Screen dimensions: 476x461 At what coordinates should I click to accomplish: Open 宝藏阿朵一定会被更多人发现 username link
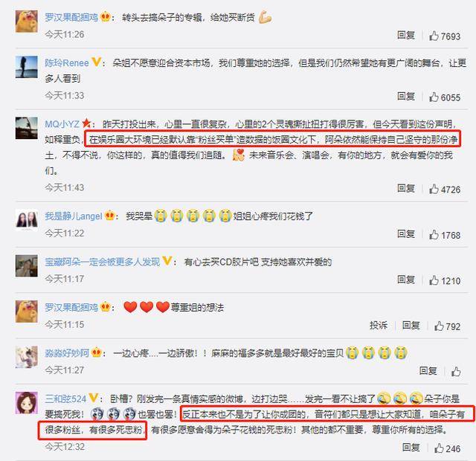[x=103, y=262]
